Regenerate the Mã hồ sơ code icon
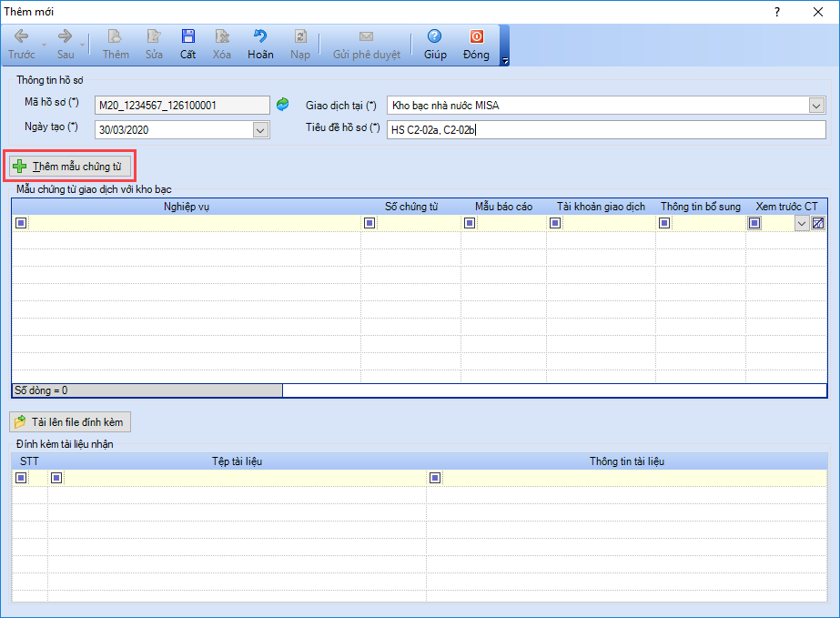The image size is (840, 618). (282, 105)
